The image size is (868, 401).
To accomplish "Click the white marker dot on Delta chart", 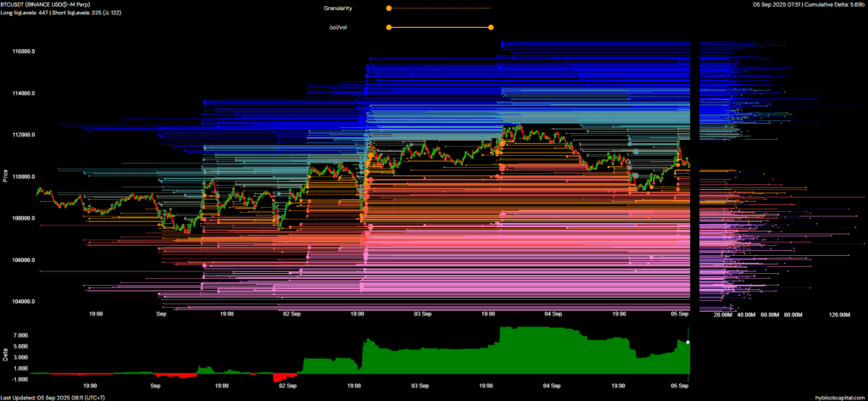I will tap(688, 342).
